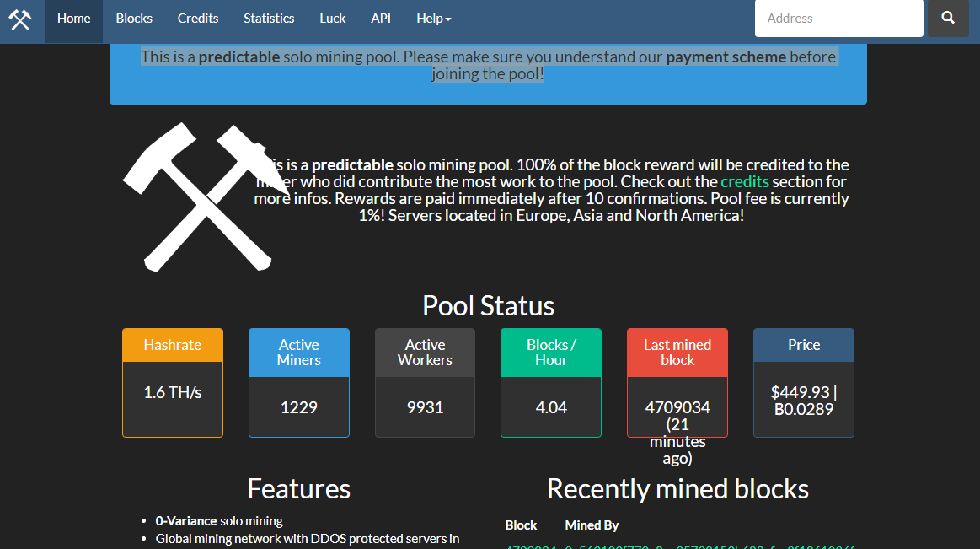980x549 pixels.
Task: Open the API page
Action: click(x=381, y=19)
